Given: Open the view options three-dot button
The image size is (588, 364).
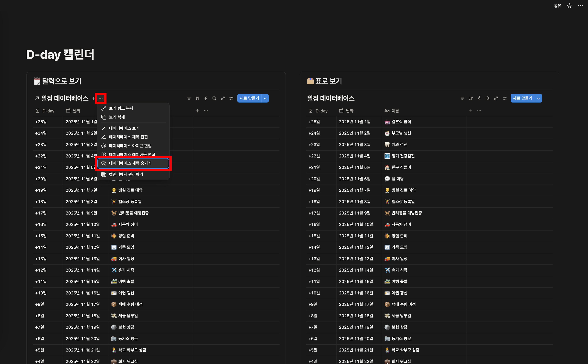Looking at the screenshot, I should point(100,98).
